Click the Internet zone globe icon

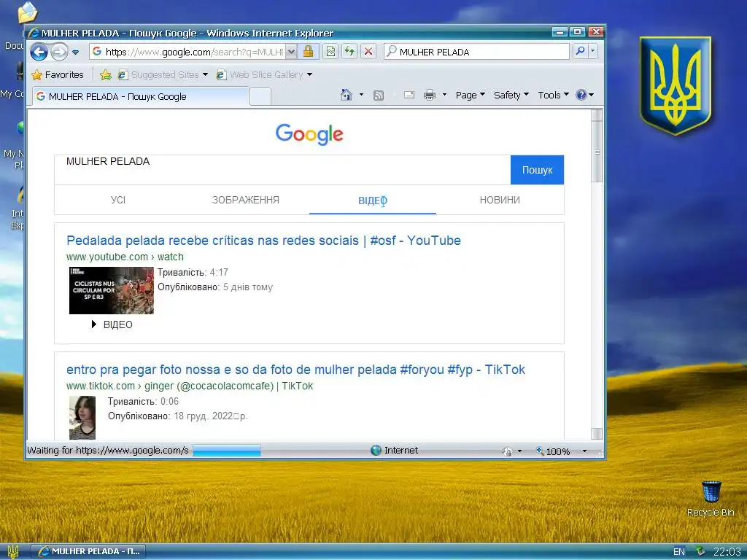tap(376, 450)
